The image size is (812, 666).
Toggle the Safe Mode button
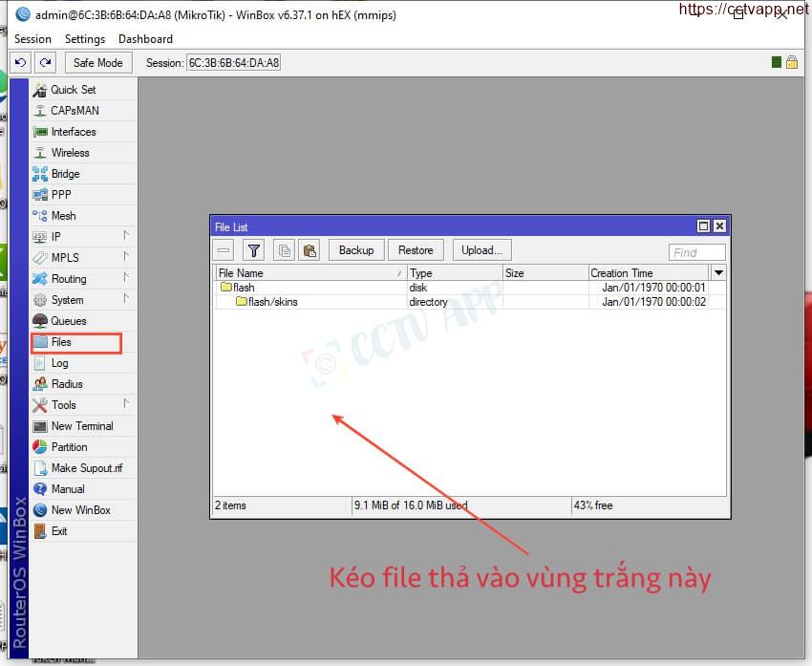pyautogui.click(x=98, y=63)
